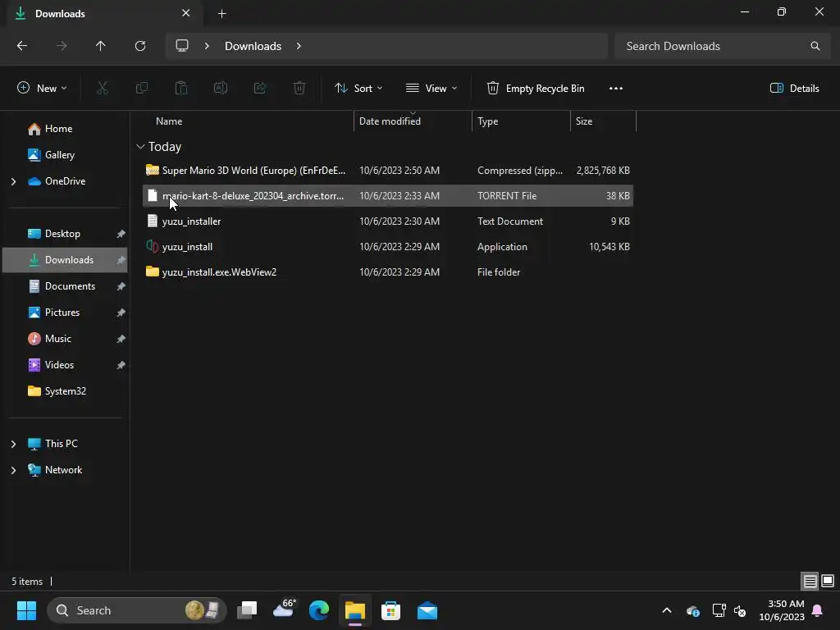
Task: Sort by Date modified column header
Action: (x=390, y=121)
